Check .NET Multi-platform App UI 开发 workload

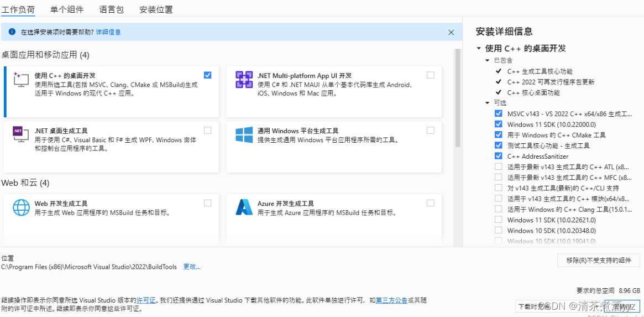[x=431, y=75]
